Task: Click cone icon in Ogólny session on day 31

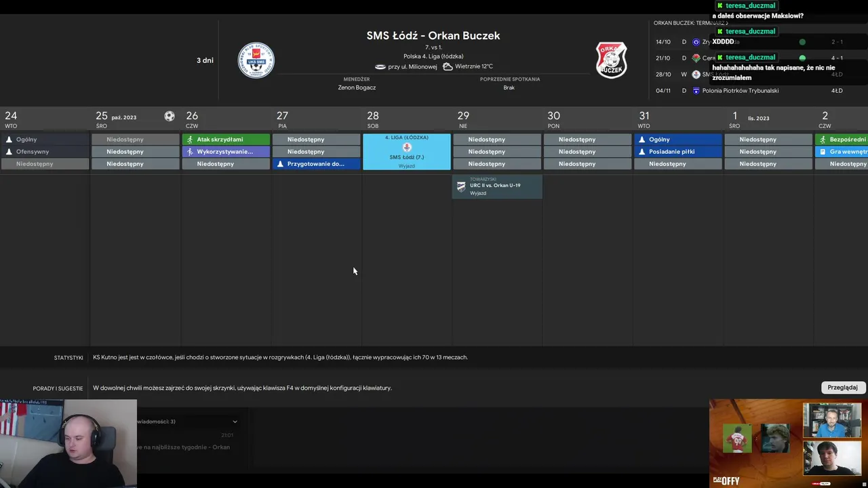Action: tap(642, 140)
